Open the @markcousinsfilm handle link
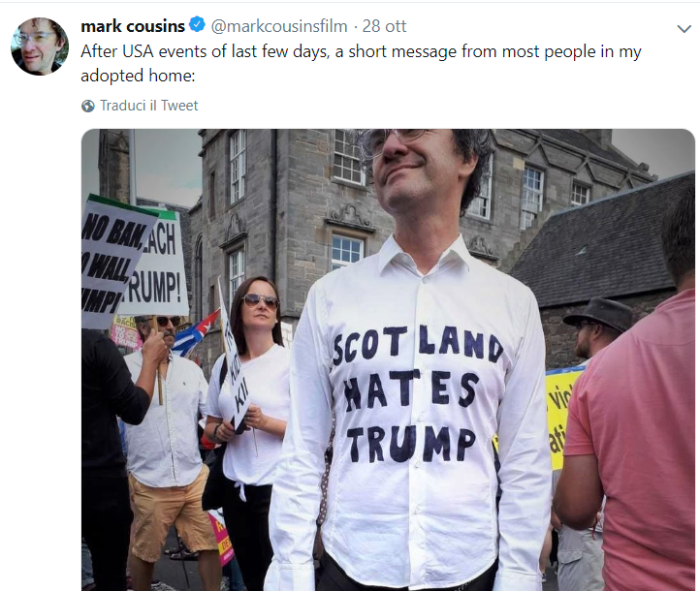700x591 pixels. pyautogui.click(x=278, y=26)
